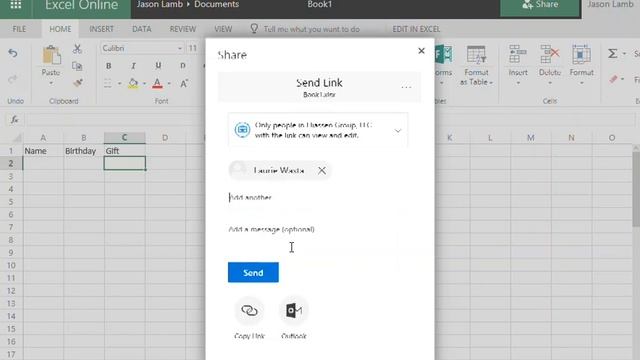Toggle Italic formatting
This screenshot has height=360, width=640.
[x=133, y=66]
